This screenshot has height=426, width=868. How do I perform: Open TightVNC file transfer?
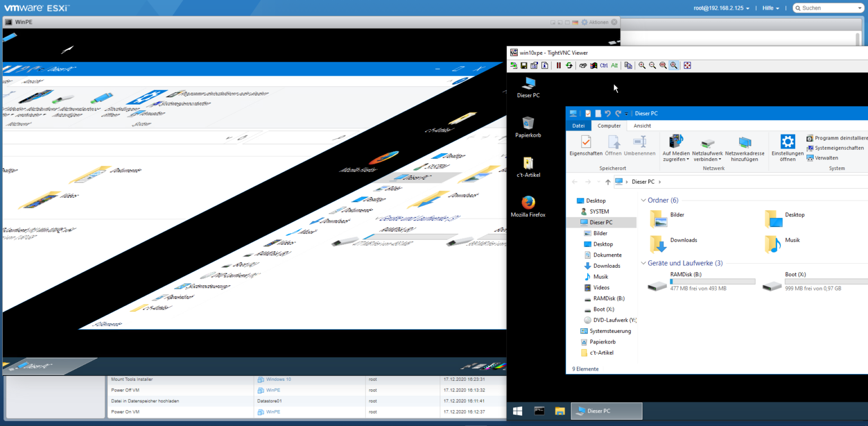pyautogui.click(x=628, y=66)
